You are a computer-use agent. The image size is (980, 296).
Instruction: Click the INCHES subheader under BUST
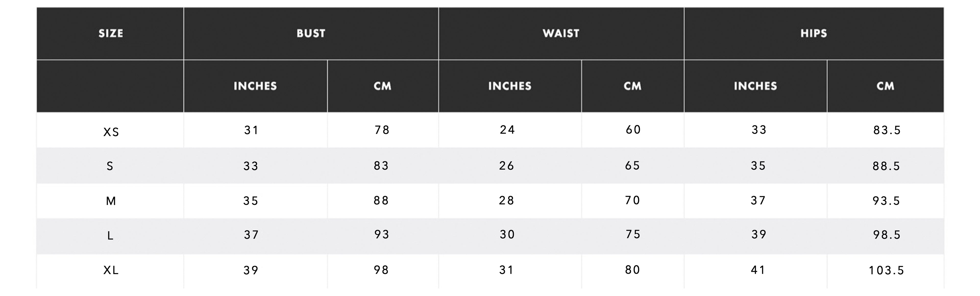pyautogui.click(x=255, y=86)
